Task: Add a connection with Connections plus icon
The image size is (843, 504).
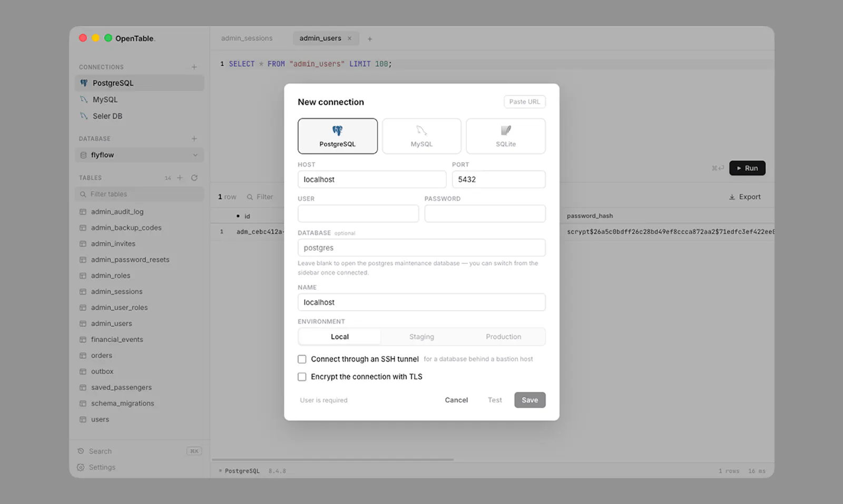Action: coord(194,67)
